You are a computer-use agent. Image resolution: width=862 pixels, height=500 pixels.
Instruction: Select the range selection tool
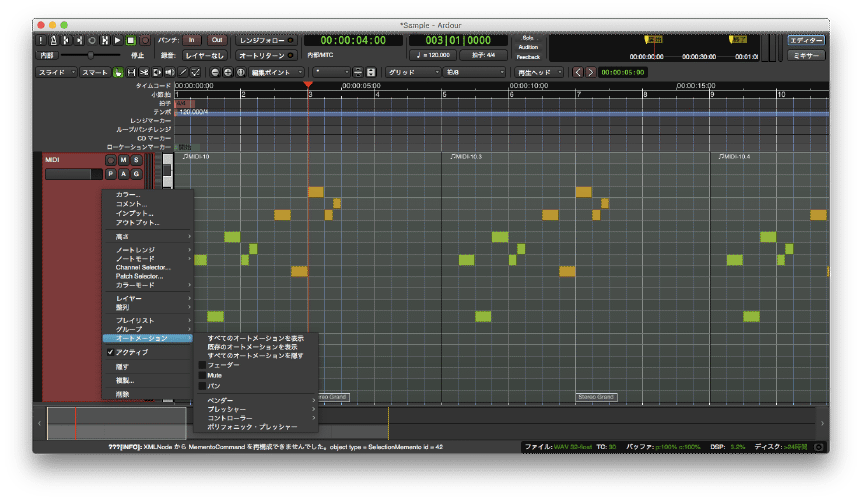[131, 73]
